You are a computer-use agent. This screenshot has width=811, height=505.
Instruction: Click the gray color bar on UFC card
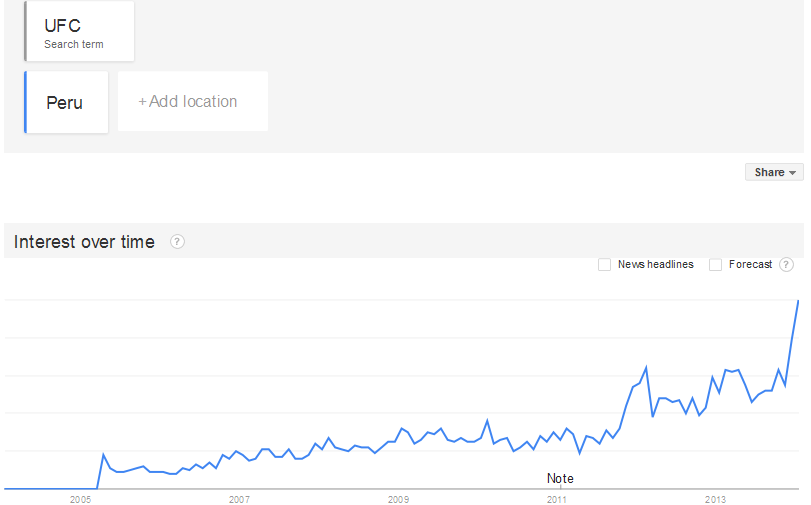[26, 32]
